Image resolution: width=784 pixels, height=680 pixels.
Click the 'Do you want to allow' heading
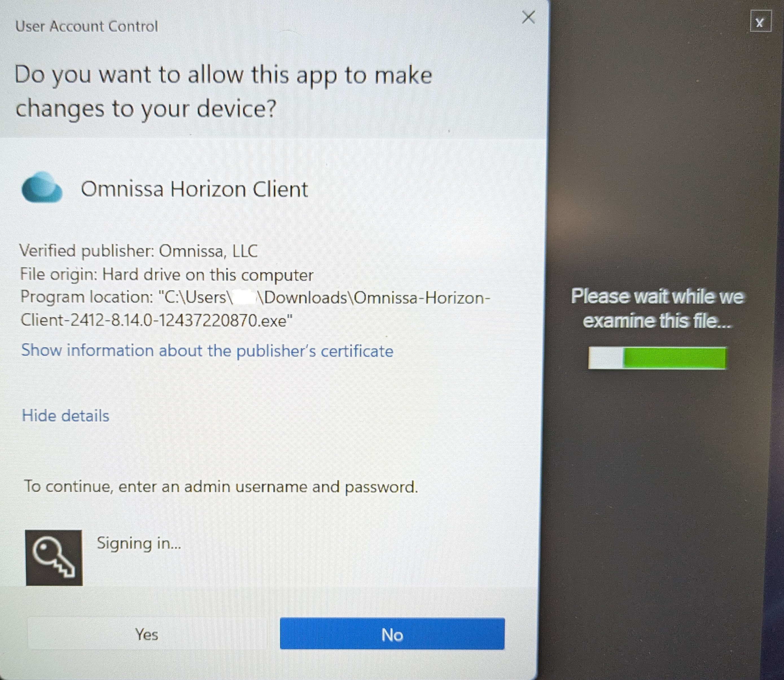[223, 91]
